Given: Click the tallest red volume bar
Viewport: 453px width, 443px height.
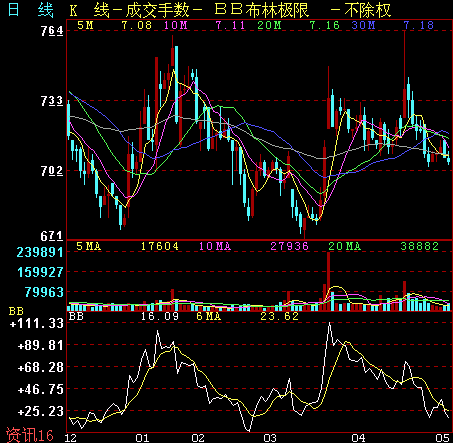Looking at the screenshot, I should point(328,281).
